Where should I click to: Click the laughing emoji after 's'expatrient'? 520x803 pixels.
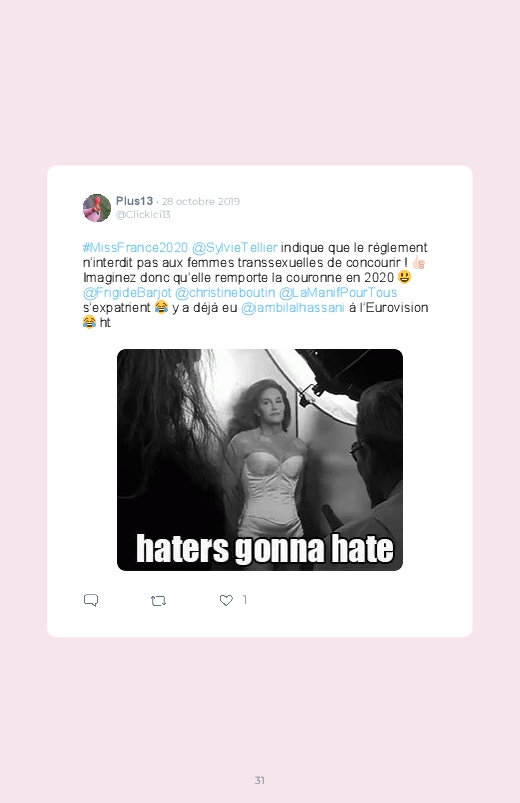coord(161,307)
